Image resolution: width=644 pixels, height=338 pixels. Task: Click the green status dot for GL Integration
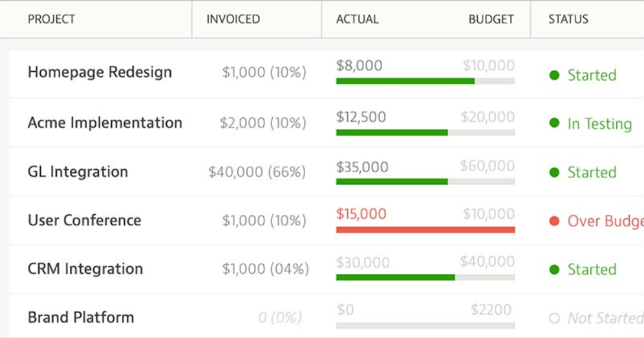(554, 172)
